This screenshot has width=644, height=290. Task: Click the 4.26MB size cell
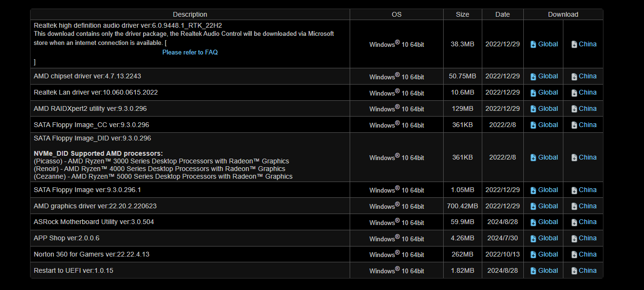[x=462, y=238]
